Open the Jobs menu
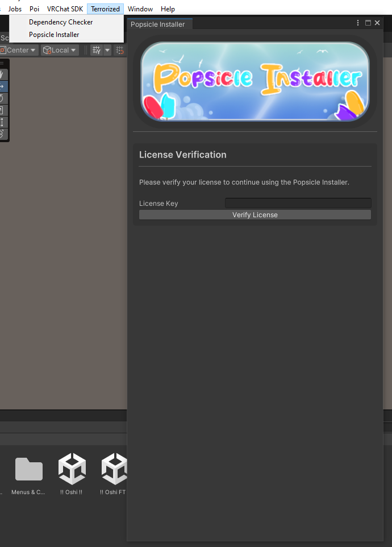This screenshot has height=547, width=392. coord(15,9)
